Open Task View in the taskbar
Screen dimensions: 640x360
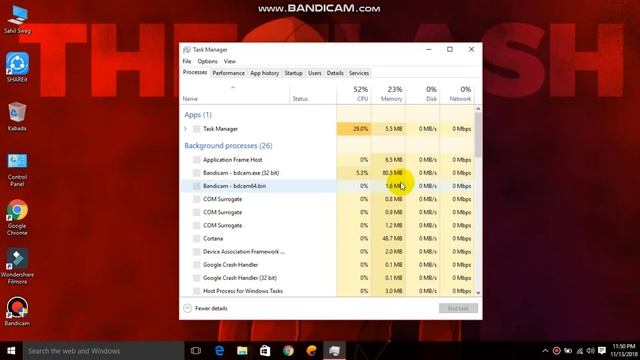[196, 351]
